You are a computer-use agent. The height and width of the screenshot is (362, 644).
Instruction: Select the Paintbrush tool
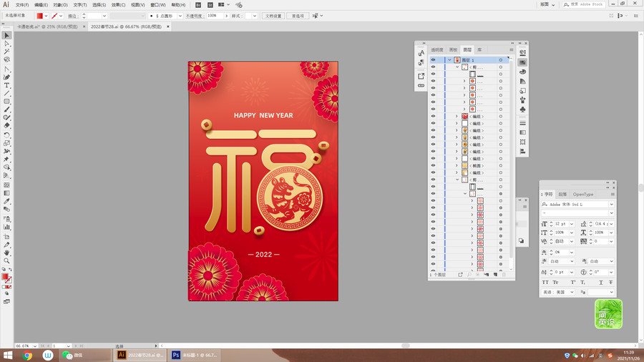click(6, 109)
